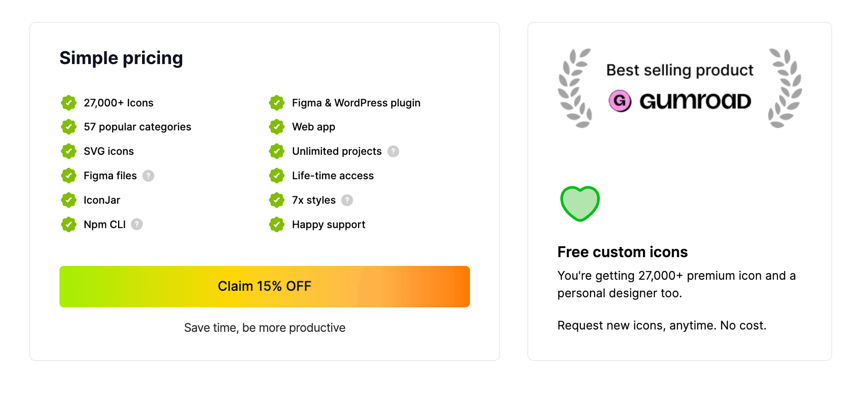
Task: Click the check badge beside IconJar
Action: pyautogui.click(x=69, y=200)
